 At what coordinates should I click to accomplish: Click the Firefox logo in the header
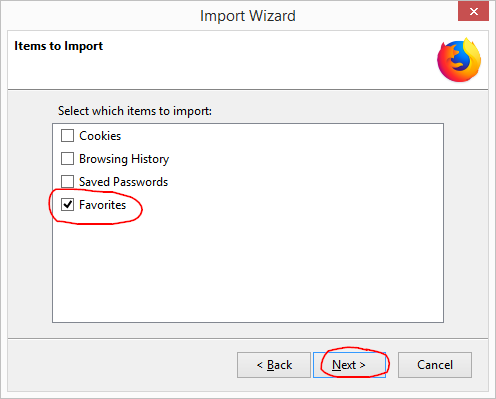[459, 60]
